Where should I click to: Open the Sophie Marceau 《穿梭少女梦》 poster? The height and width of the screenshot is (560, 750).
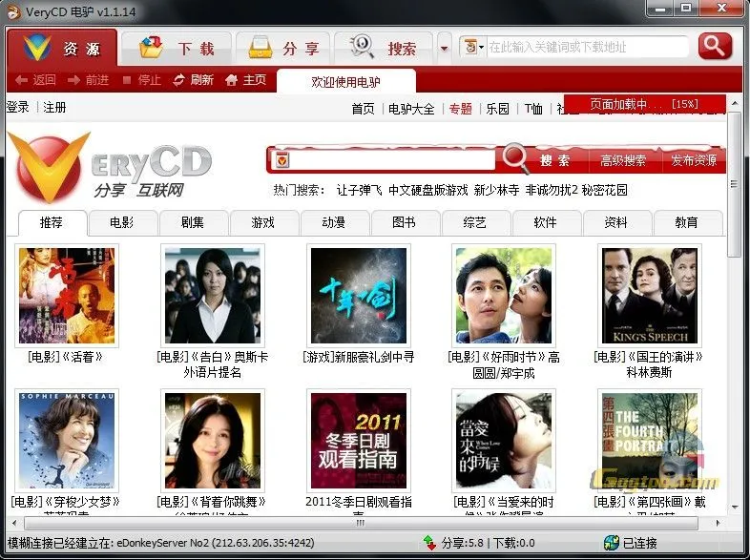click(67, 441)
